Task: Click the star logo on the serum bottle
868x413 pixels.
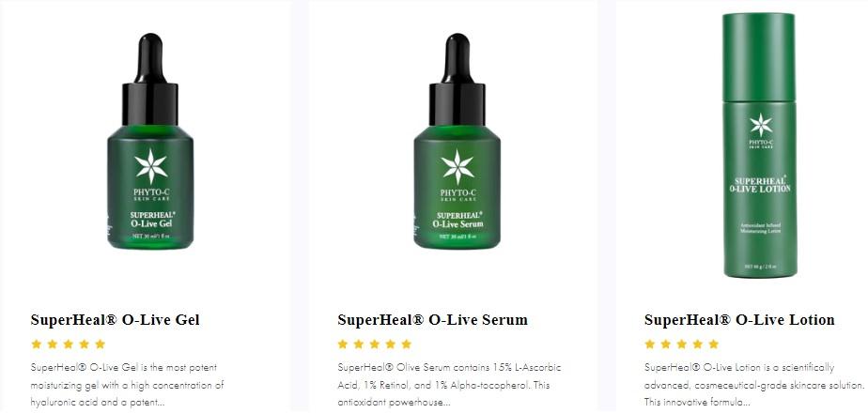Action: tap(457, 166)
